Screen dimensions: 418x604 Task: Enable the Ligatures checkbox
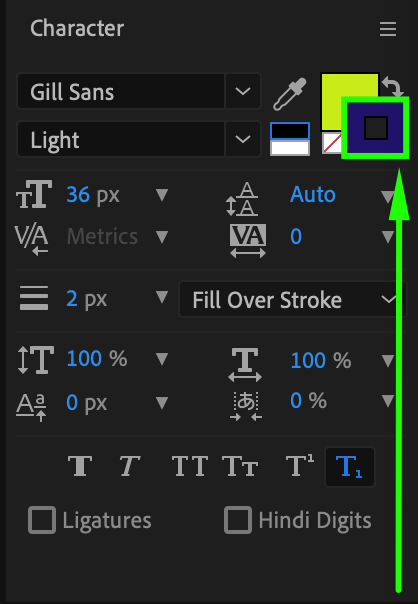tap(42, 520)
